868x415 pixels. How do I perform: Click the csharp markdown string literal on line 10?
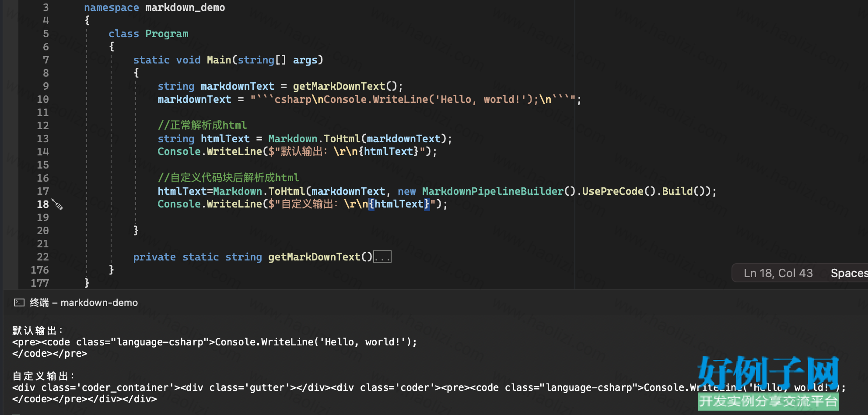pyautogui.click(x=413, y=99)
